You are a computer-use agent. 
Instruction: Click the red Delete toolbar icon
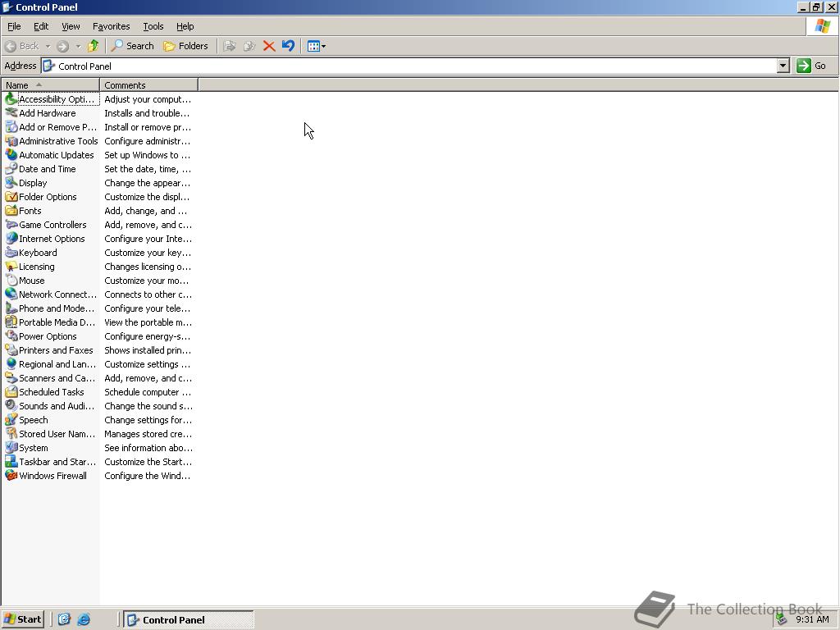point(269,46)
